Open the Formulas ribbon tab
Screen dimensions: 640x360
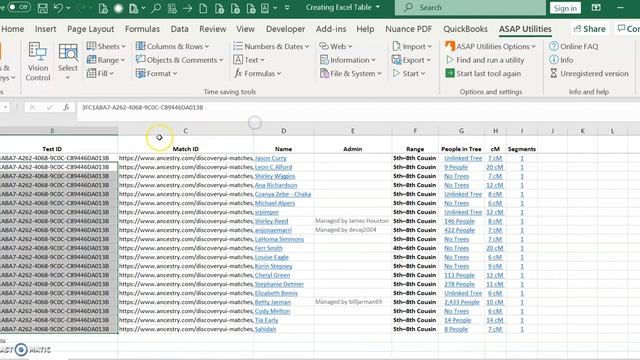click(142, 29)
